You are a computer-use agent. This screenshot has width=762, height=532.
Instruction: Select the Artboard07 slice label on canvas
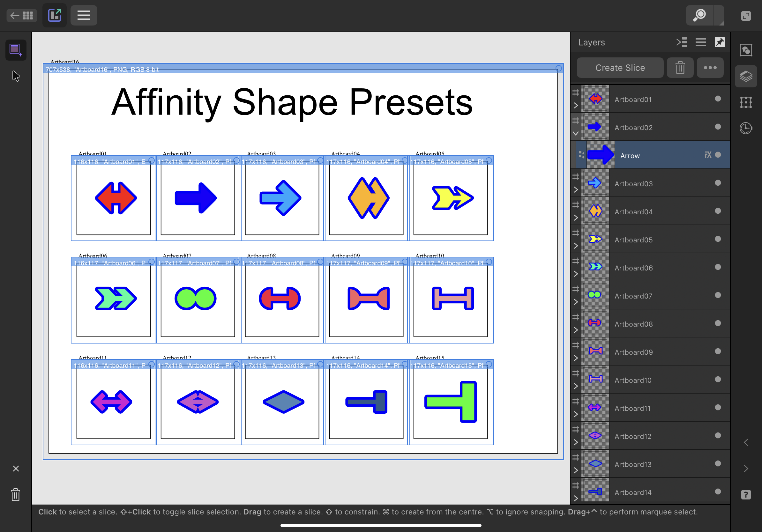(194, 263)
